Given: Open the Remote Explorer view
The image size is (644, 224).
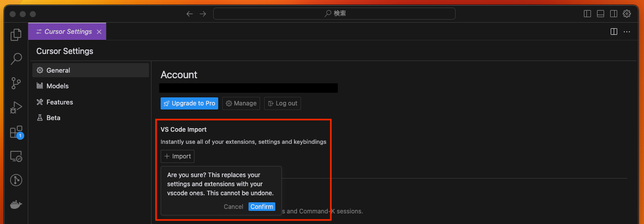Looking at the screenshot, I should tap(16, 156).
